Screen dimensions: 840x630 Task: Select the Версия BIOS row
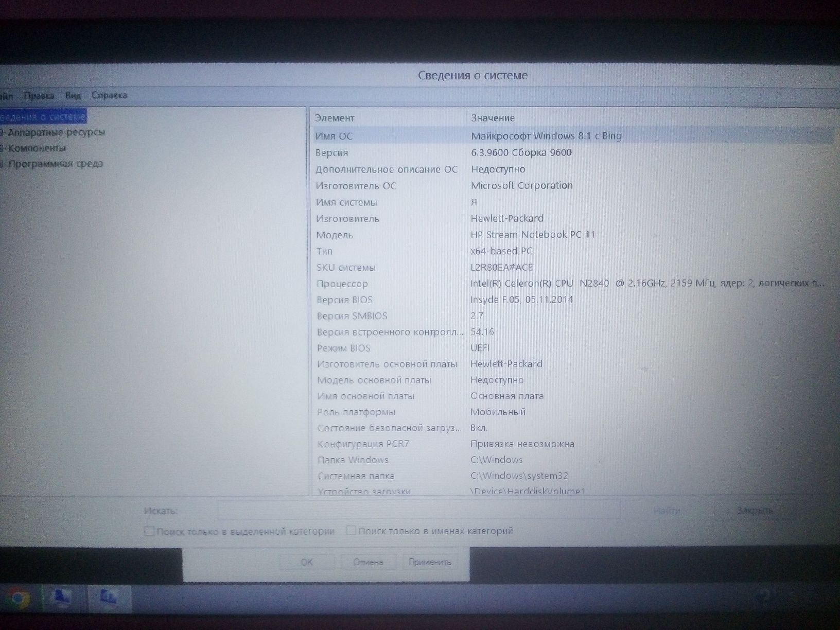point(573,300)
